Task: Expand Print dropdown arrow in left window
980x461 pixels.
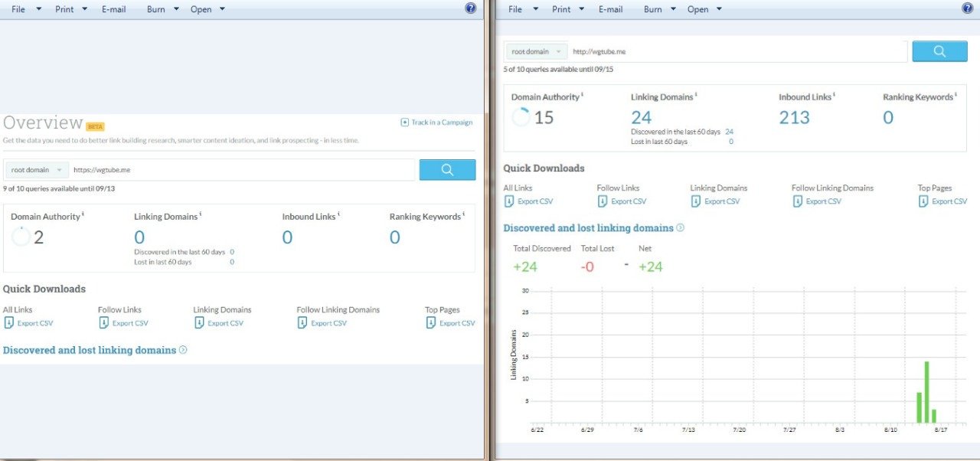Action: (87, 9)
